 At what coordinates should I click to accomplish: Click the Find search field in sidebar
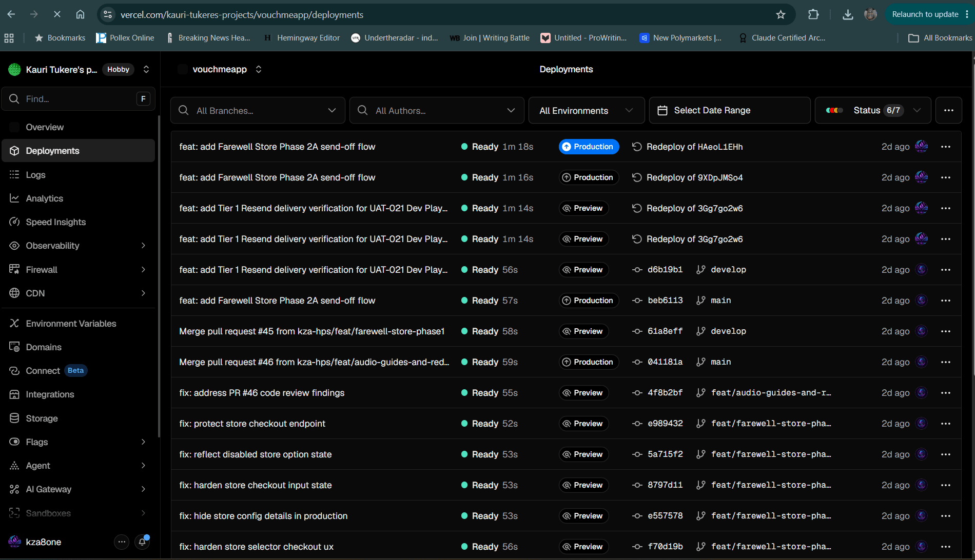79,98
